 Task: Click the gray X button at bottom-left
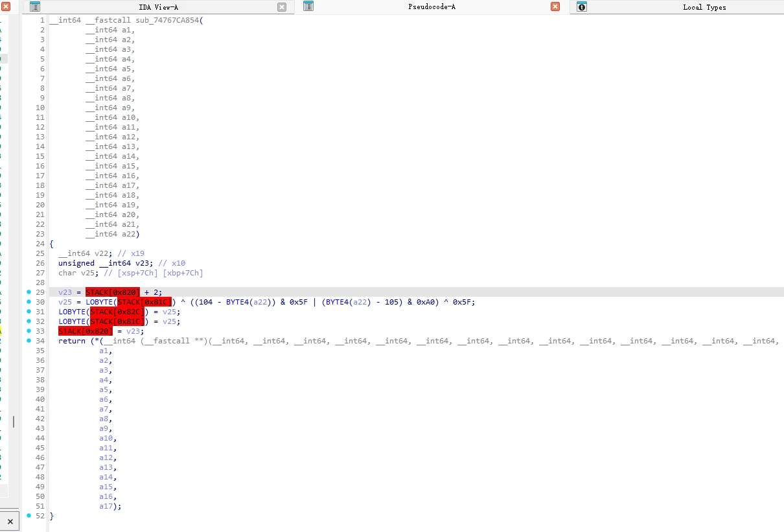[x=10, y=521]
